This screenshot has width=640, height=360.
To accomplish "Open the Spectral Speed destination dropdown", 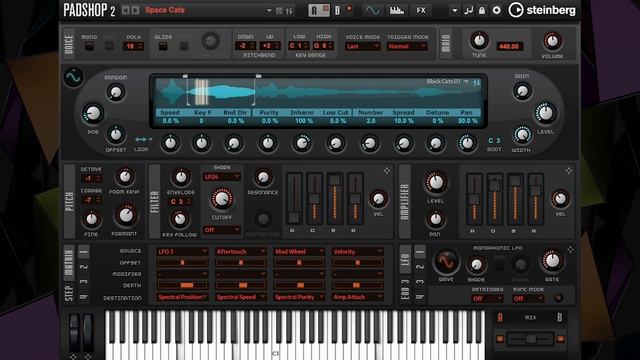I will pyautogui.click(x=241, y=297).
